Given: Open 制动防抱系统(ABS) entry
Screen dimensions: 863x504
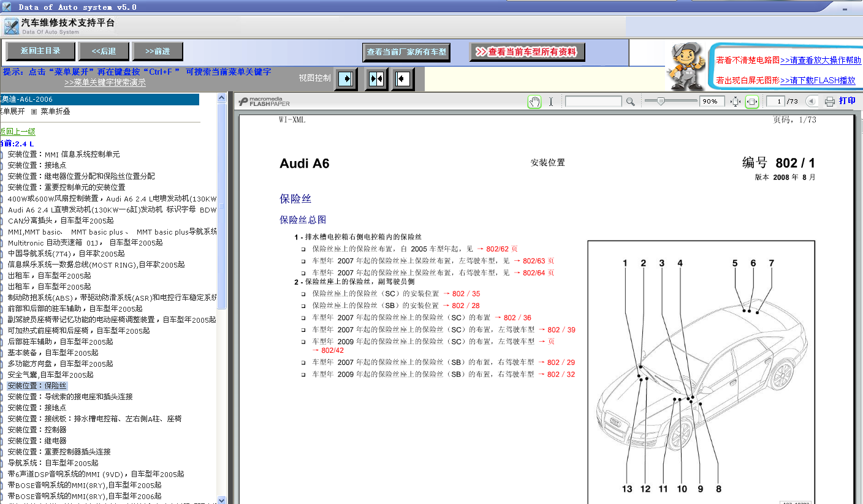Looking at the screenshot, I should coord(112,298).
